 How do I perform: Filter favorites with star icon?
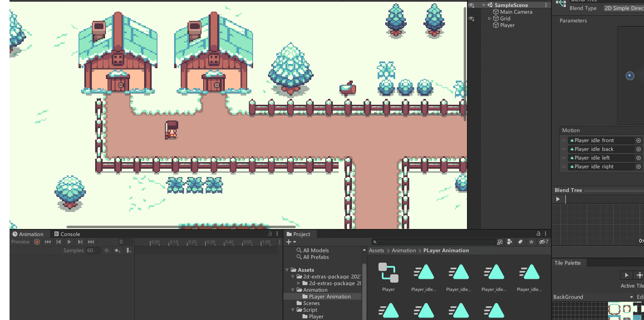coord(531,242)
